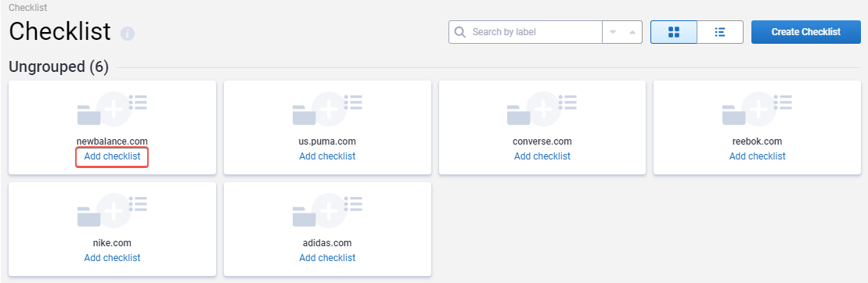This screenshot has height=283, width=868.
Task: Click the sort descending arrow in search box
Action: click(x=613, y=32)
